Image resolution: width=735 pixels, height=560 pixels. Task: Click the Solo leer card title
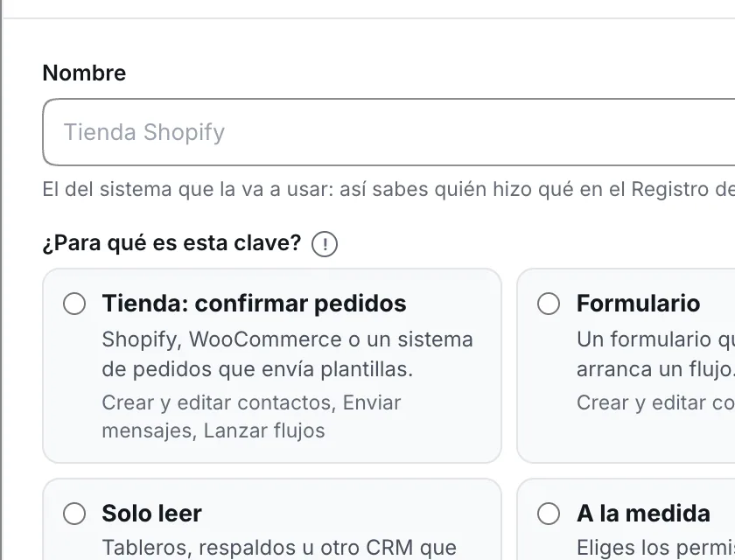tap(152, 513)
